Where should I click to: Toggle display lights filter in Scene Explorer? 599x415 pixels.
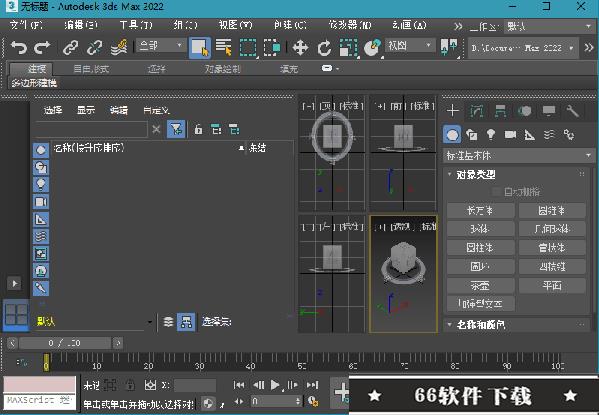pyautogui.click(x=41, y=185)
